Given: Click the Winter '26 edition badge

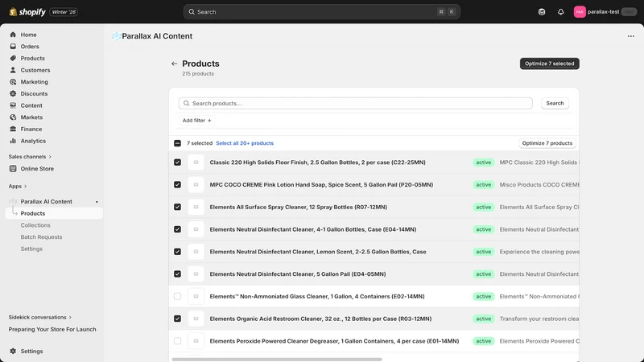Looking at the screenshot, I should click(64, 12).
